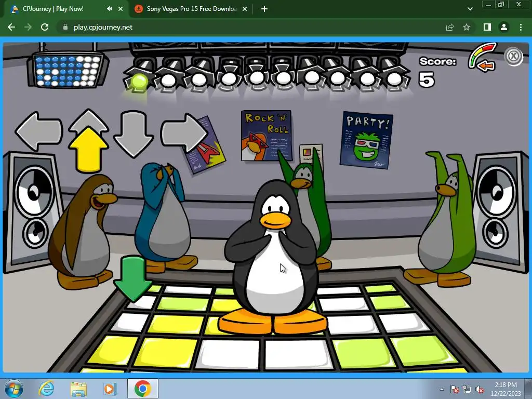Click the gray left arrow target

pos(38,131)
